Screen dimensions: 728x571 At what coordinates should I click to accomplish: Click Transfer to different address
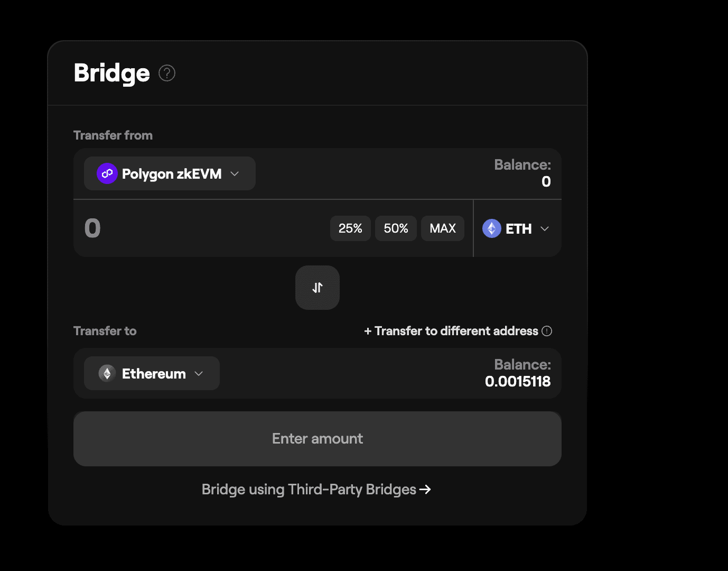(x=456, y=331)
